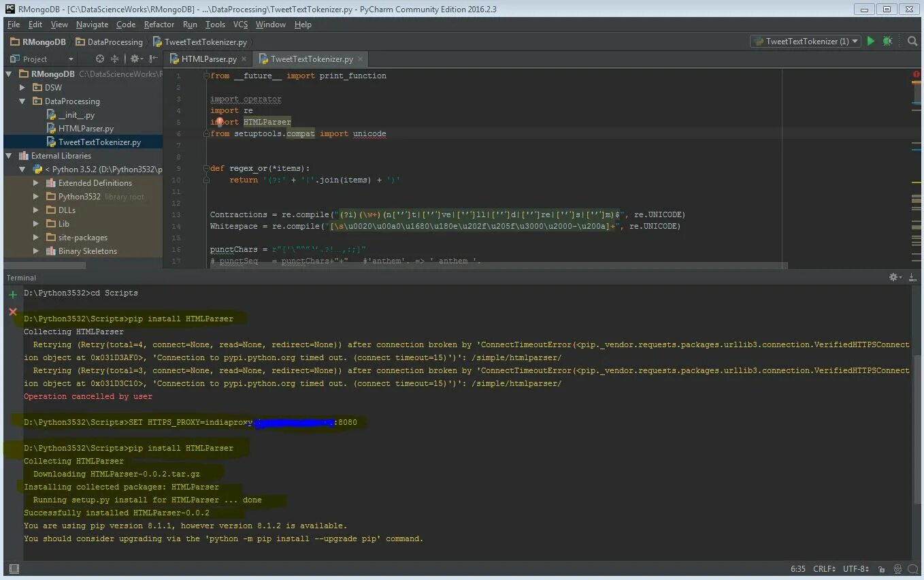The height and width of the screenshot is (580, 924).
Task: Expand the DLLs folder
Action: pos(36,210)
